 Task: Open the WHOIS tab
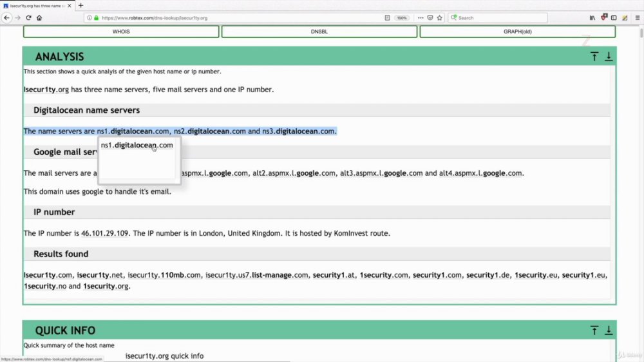click(121, 32)
